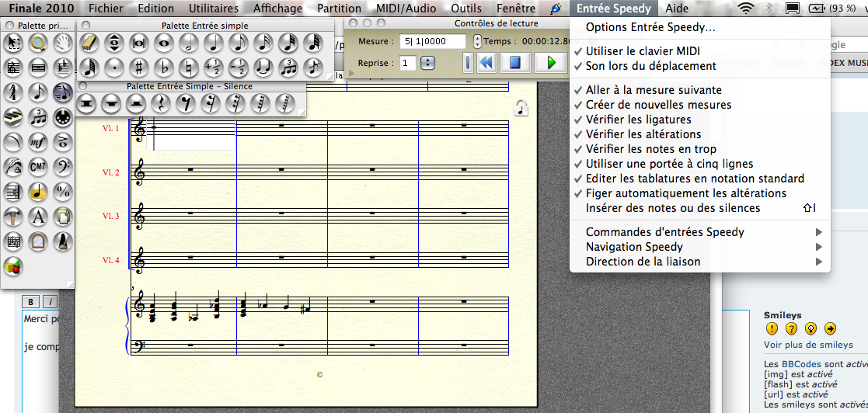
Task: Click the green play button
Action: (x=551, y=62)
